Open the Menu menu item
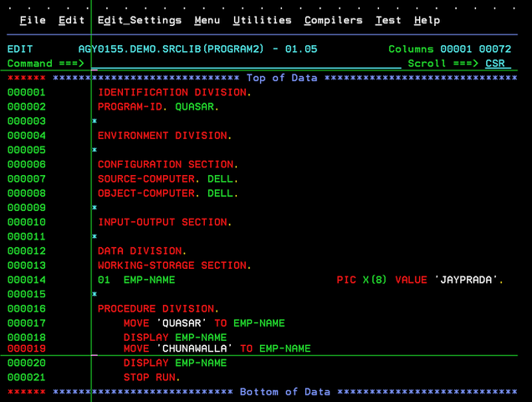 pyautogui.click(x=207, y=20)
